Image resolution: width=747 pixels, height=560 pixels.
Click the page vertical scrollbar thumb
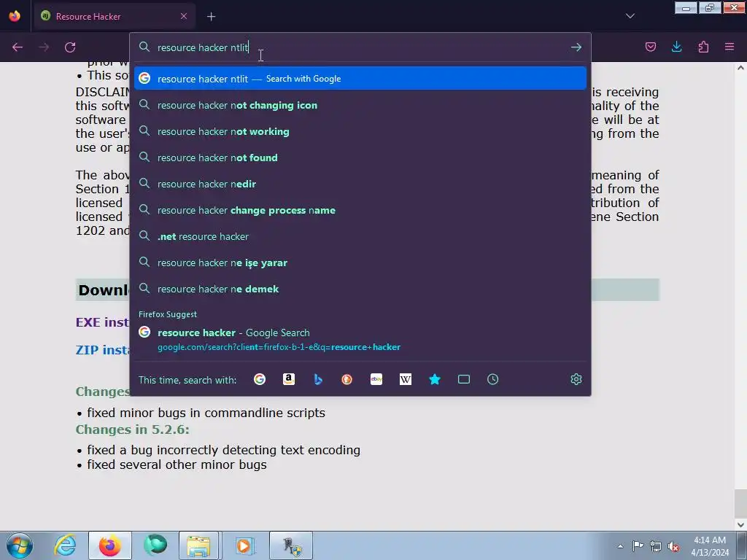pos(740,503)
